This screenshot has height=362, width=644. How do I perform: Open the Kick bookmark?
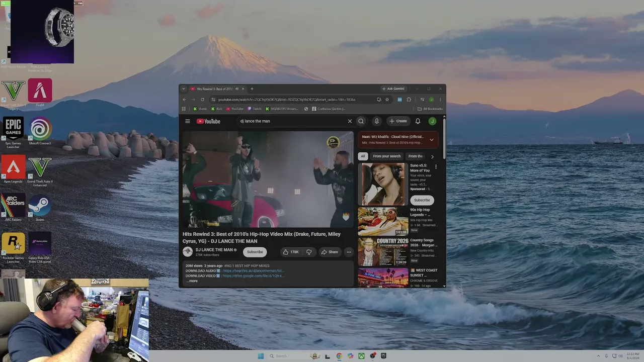(x=217, y=109)
